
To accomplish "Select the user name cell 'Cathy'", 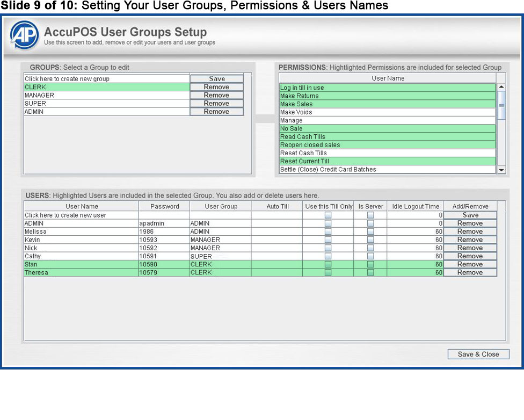I will (81, 256).
